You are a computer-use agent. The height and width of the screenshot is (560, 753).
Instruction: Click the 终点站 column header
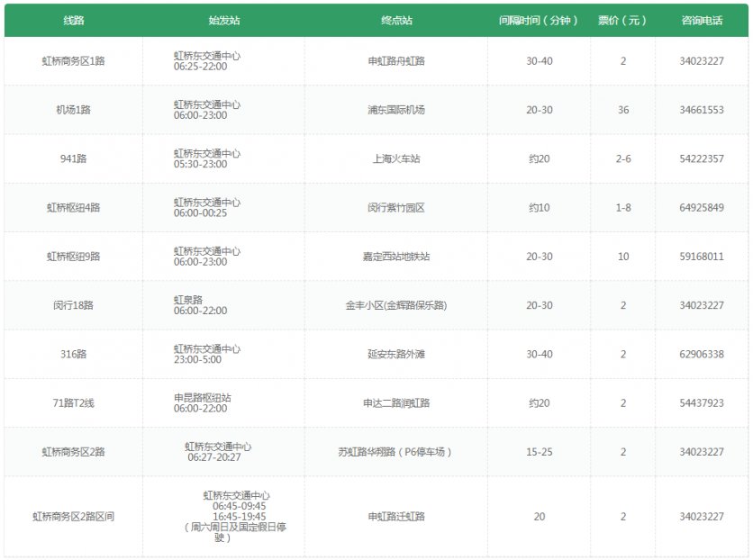395,20
